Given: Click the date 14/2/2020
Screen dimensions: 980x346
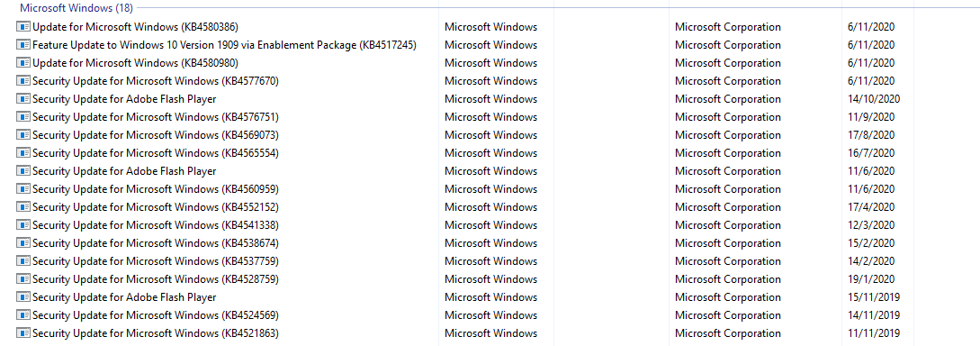Looking at the screenshot, I should [x=871, y=261].
